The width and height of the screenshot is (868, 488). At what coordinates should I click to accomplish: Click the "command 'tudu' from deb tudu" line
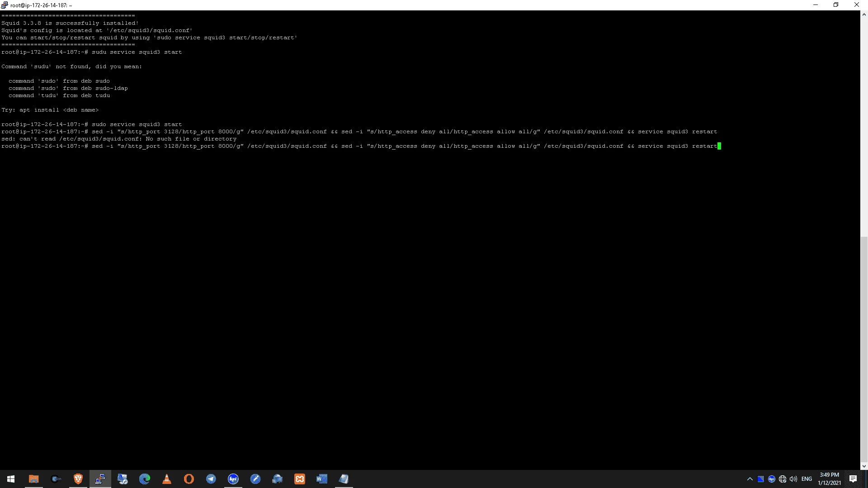tap(59, 95)
